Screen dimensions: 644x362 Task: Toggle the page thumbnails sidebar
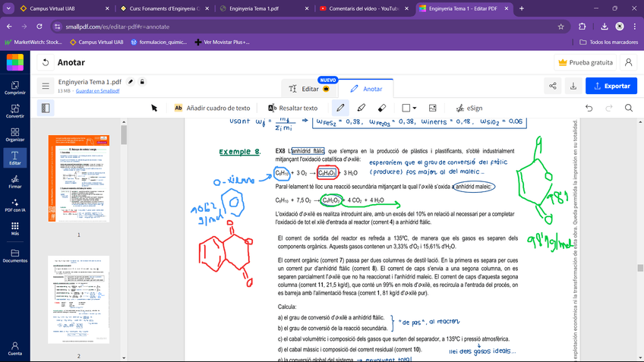click(x=46, y=108)
